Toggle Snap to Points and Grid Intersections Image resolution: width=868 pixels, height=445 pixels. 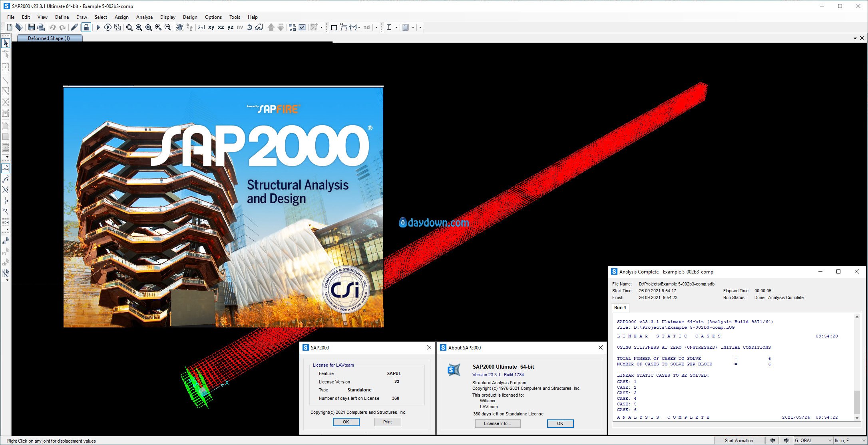pos(6,168)
